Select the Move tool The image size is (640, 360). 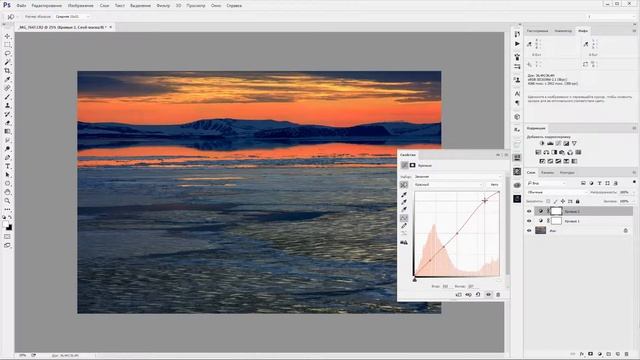(x=7, y=36)
